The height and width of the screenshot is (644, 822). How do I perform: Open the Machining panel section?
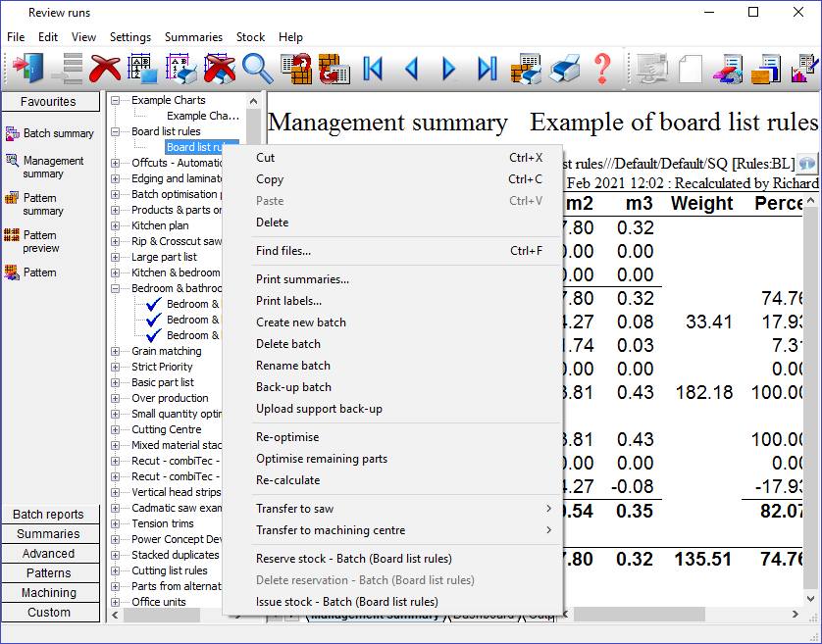click(x=50, y=593)
